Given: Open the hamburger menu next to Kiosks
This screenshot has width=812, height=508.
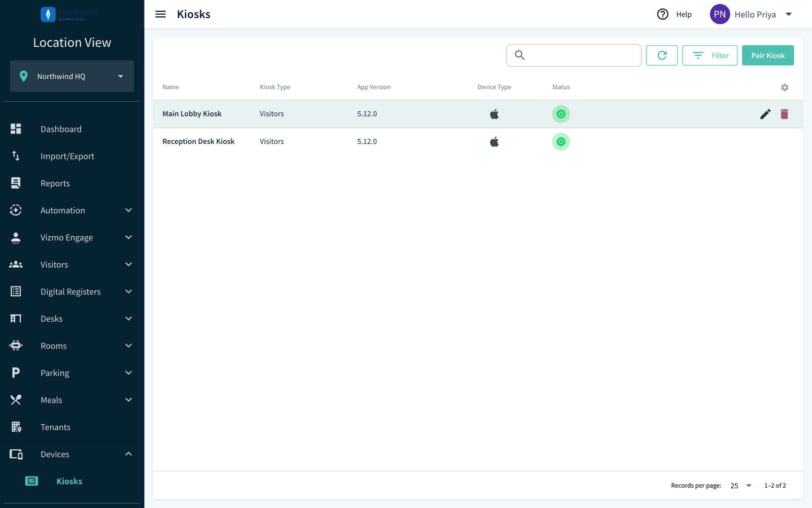Looking at the screenshot, I should tap(160, 14).
